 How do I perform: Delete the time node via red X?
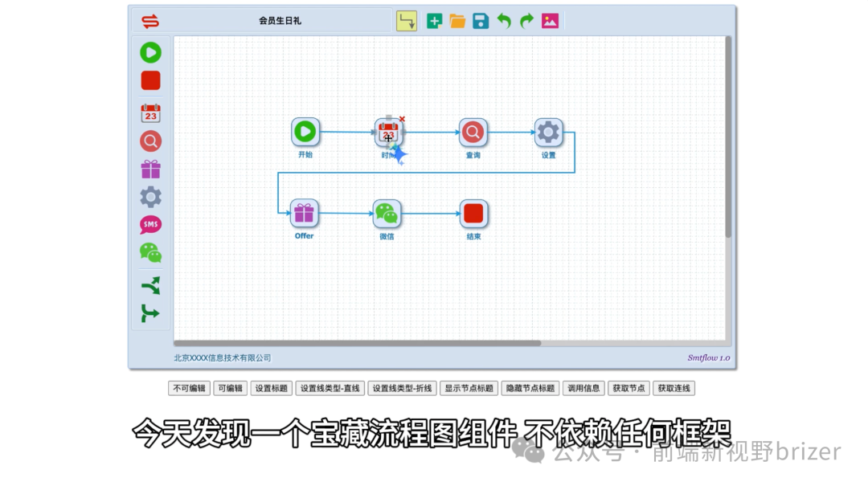click(x=403, y=119)
